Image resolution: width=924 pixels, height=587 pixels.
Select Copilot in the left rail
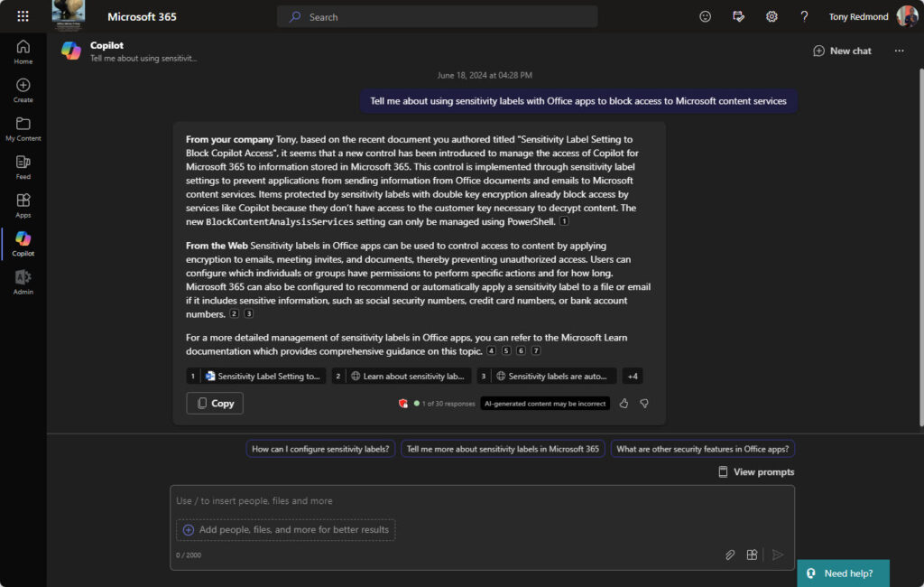23,244
